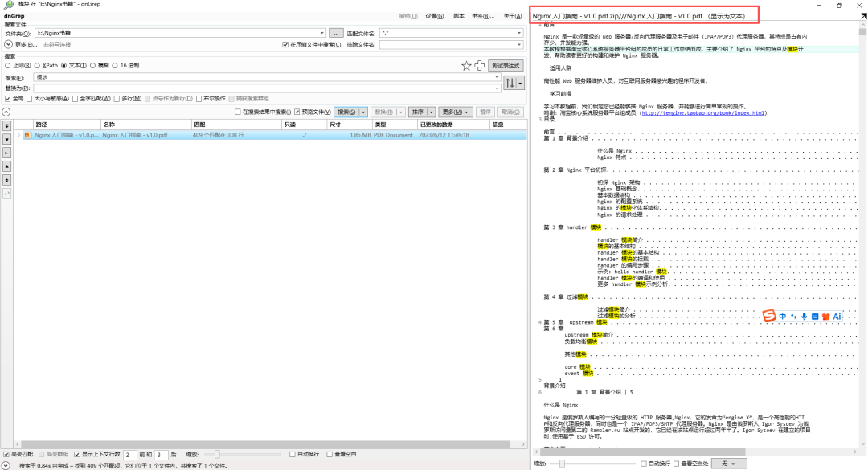Select the XPath search type
The image size is (868, 470).
pyautogui.click(x=37, y=66)
